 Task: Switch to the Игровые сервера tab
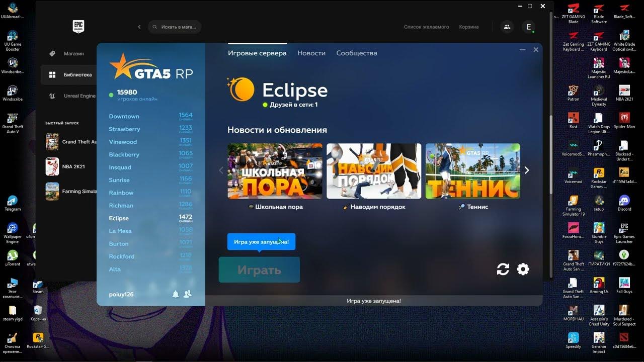click(x=257, y=53)
